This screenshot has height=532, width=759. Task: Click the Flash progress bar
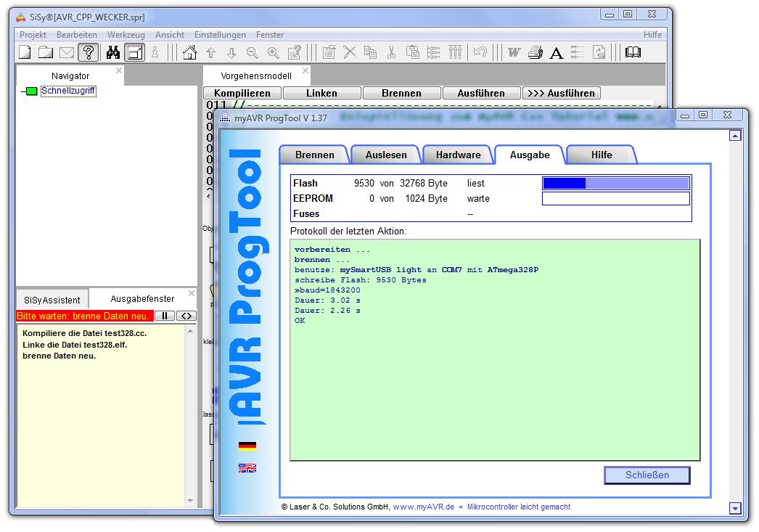pyautogui.click(x=616, y=184)
